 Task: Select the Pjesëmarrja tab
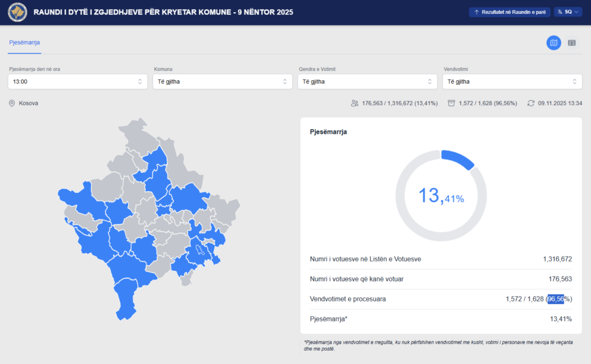(x=24, y=42)
